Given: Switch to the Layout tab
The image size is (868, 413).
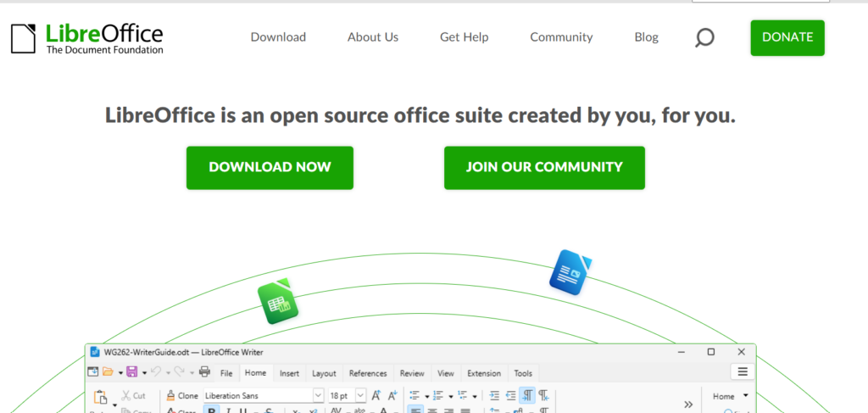Looking at the screenshot, I should (x=324, y=373).
